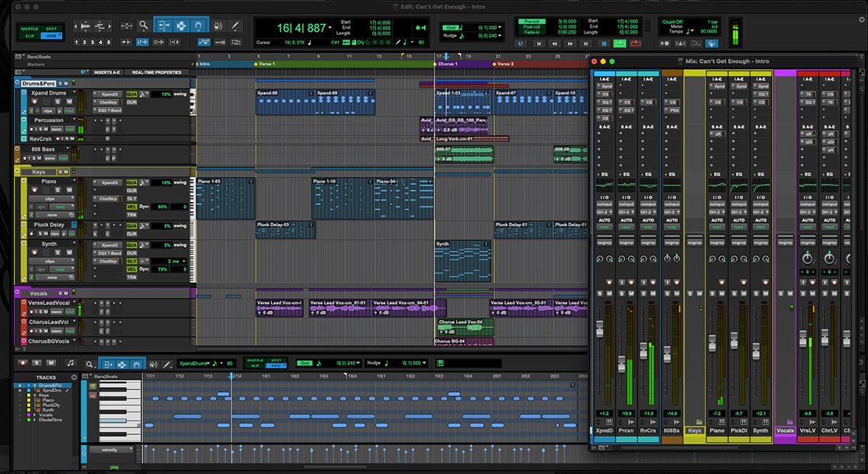Open main counter format dropdown arrow
This screenshot has height=474, width=868.
pyautogui.click(x=329, y=29)
